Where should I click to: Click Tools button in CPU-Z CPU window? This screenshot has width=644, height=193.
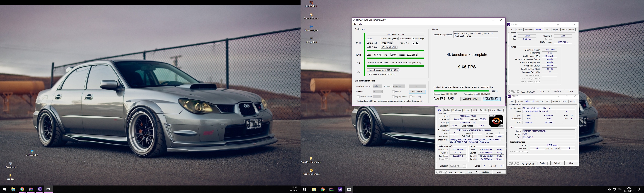point(470,172)
